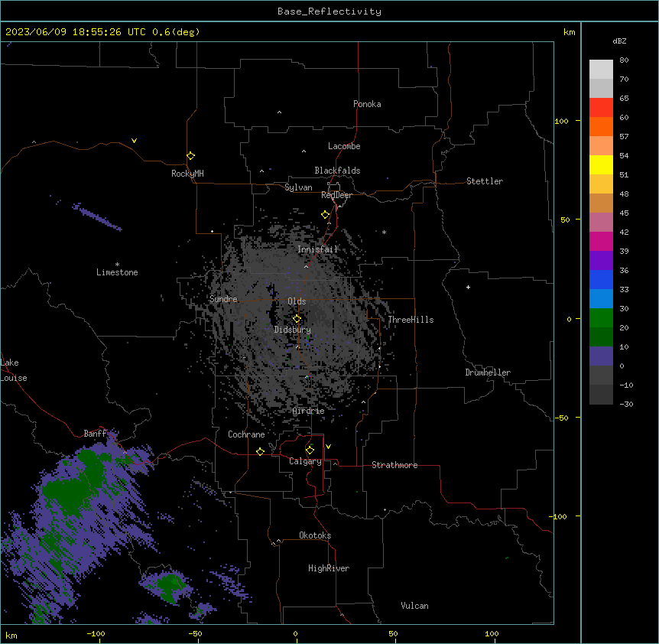Click the white asterisk marker above Limestone
The height and width of the screenshot is (644, 659).
(117, 265)
